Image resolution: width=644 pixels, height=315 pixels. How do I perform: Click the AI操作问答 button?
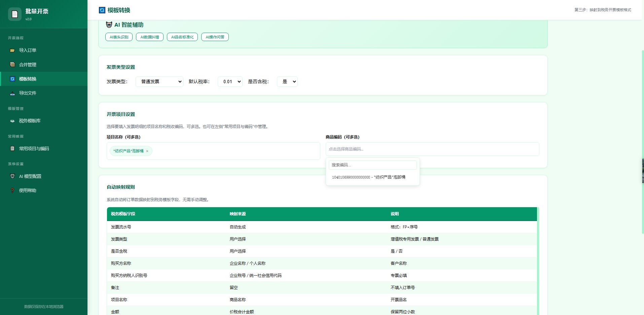tap(215, 37)
